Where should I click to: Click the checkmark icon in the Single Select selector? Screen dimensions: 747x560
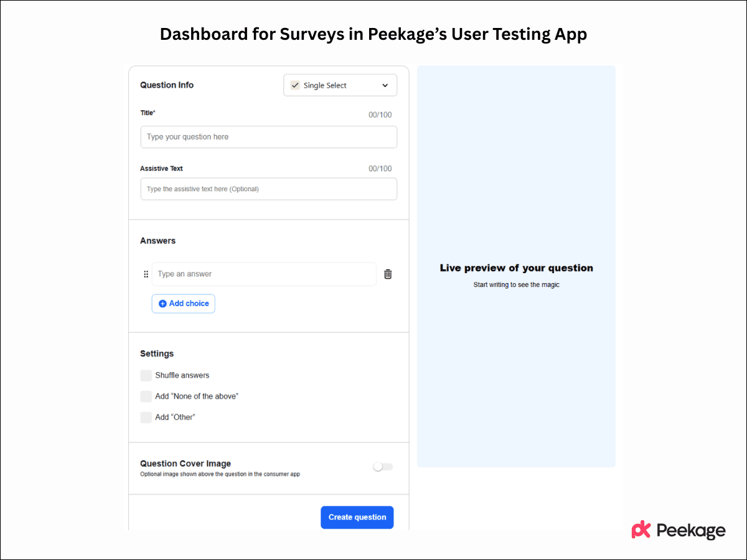point(294,85)
